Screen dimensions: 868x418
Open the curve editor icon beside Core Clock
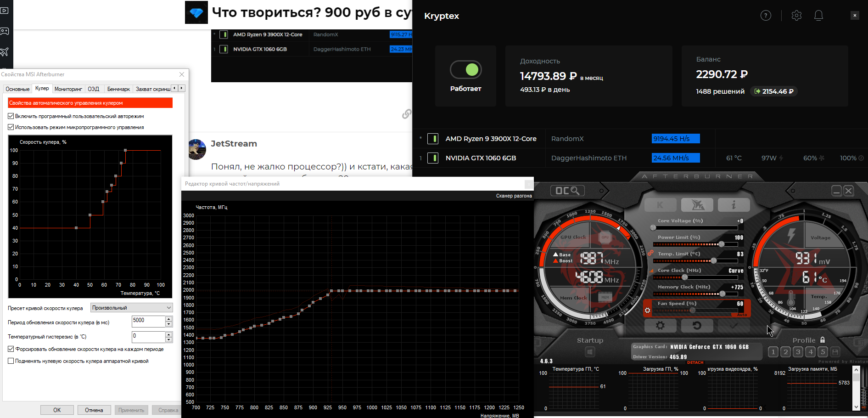pyautogui.click(x=651, y=271)
